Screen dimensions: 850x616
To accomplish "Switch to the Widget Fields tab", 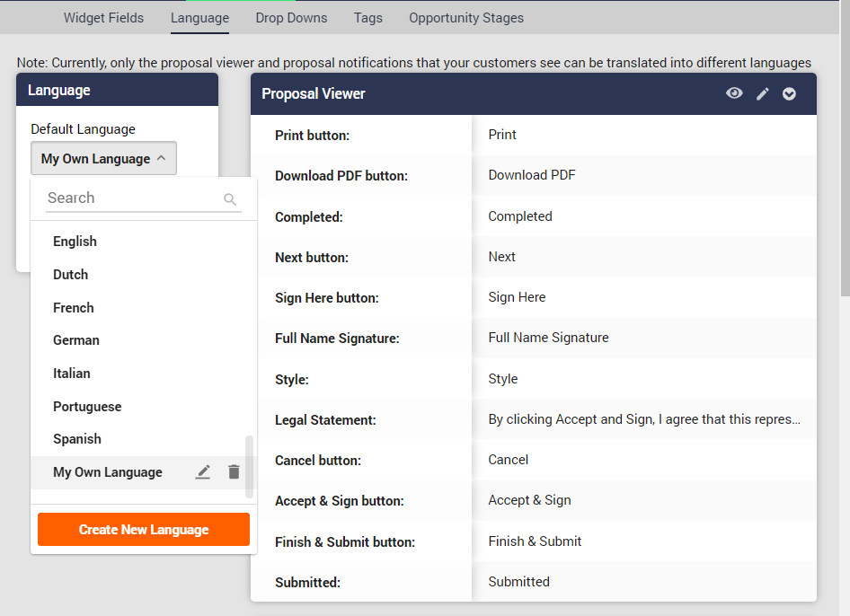I will tap(103, 18).
